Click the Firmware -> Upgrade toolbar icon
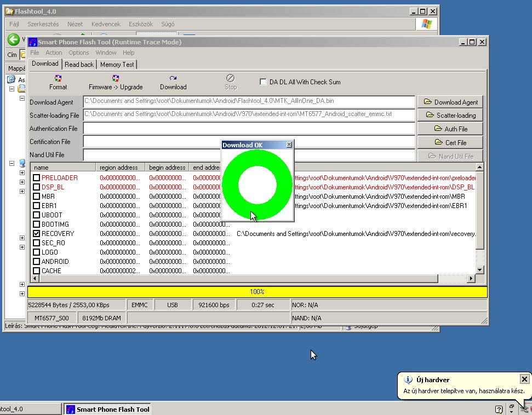 point(116,78)
